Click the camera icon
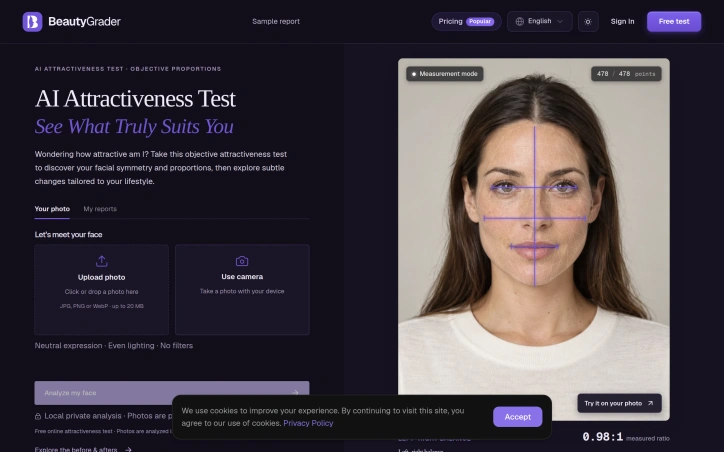724x452 pixels. [242, 261]
